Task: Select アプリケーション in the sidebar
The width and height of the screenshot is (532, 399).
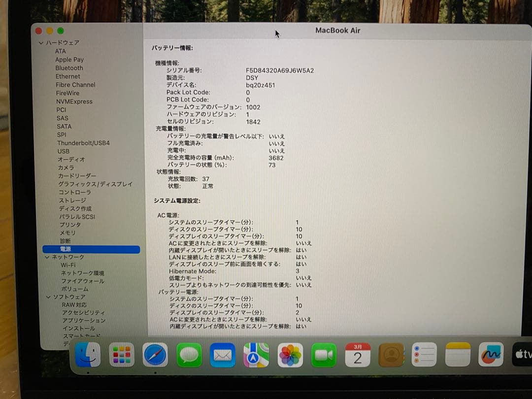Action: [84, 320]
